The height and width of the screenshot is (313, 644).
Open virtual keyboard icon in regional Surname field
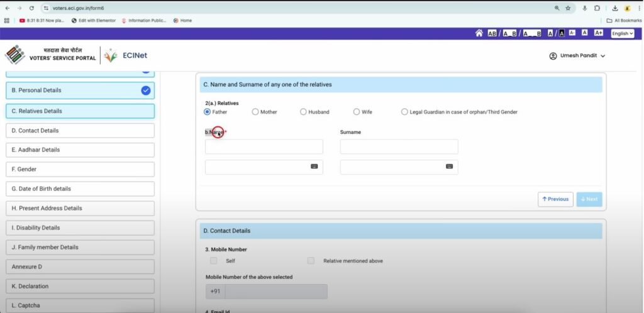[x=449, y=167]
